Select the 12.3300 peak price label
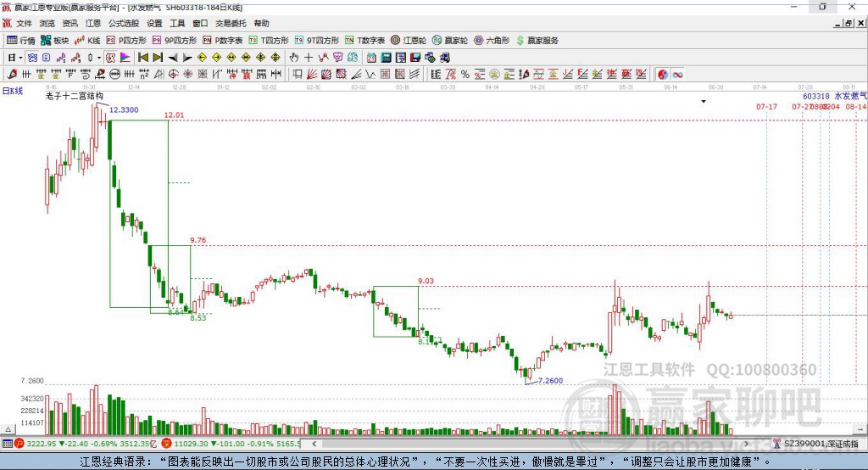This screenshot has height=470, width=868. tap(124, 109)
